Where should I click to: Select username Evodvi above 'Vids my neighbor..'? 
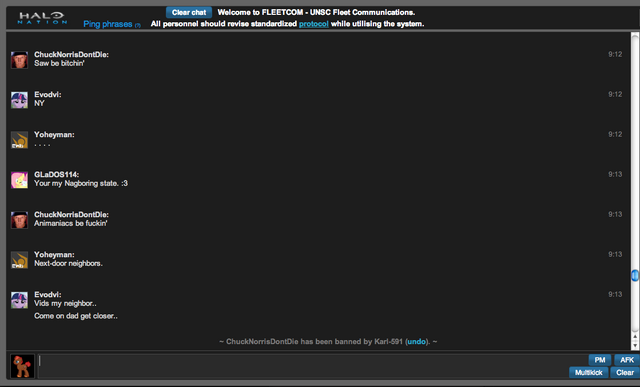point(48,294)
